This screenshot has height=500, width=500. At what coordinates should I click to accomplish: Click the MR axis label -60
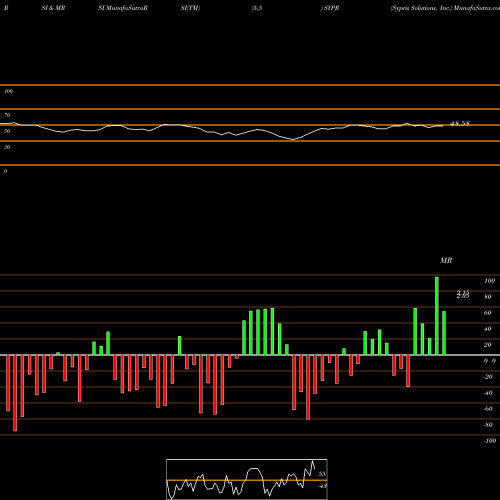[x=488, y=409]
